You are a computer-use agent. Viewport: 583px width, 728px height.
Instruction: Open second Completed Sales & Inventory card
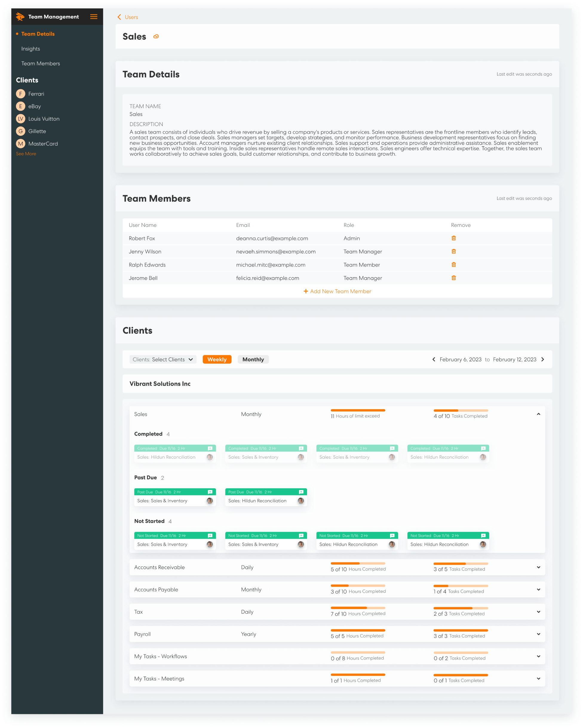(266, 453)
